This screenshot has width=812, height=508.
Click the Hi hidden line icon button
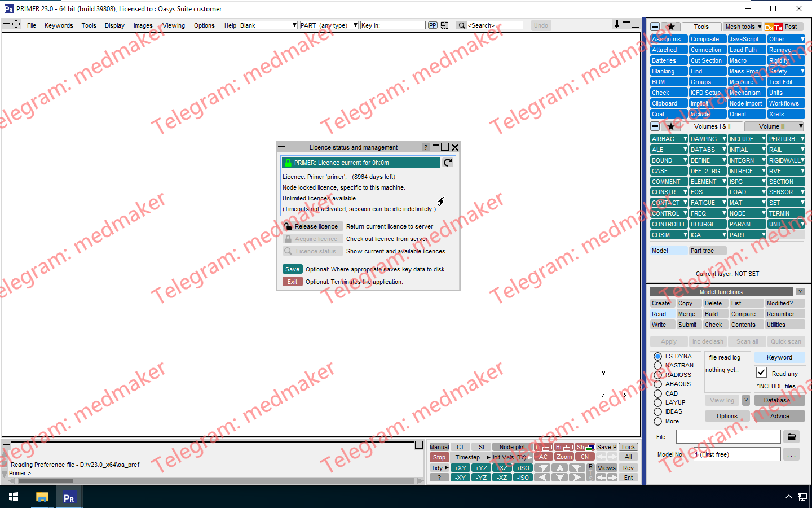[x=564, y=447]
